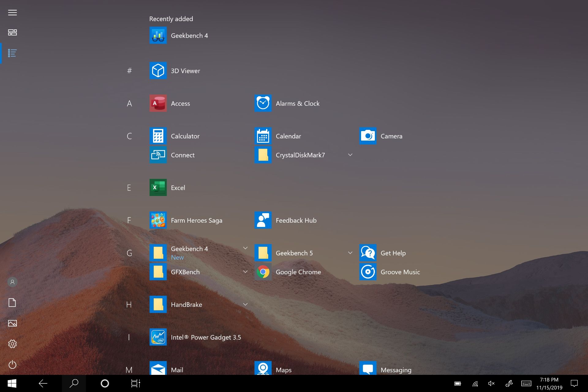Viewport: 588px width, 392px height.
Task: Click the GFXBench folder icon
Action: coord(158,272)
